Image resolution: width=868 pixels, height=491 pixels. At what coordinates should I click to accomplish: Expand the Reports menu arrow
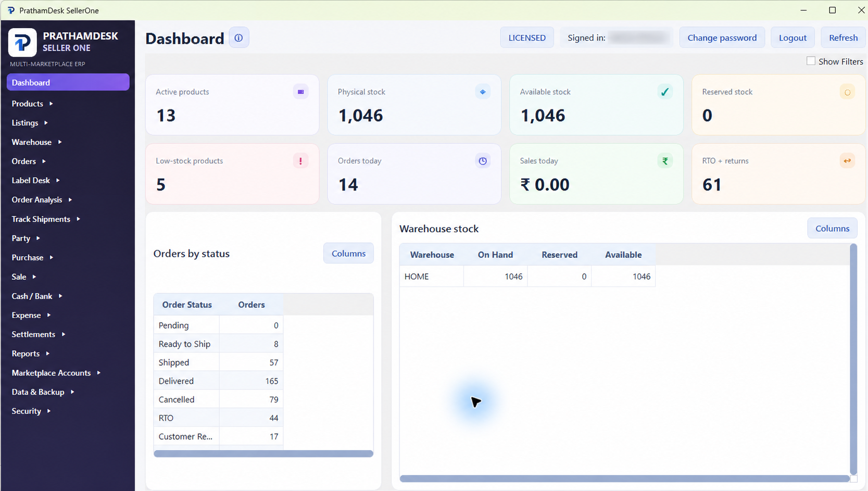click(47, 354)
